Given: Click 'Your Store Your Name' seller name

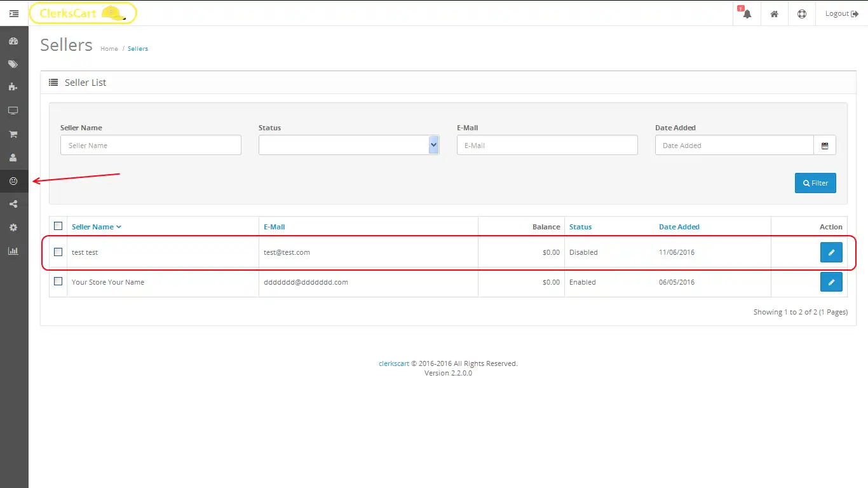Looking at the screenshot, I should tap(108, 282).
